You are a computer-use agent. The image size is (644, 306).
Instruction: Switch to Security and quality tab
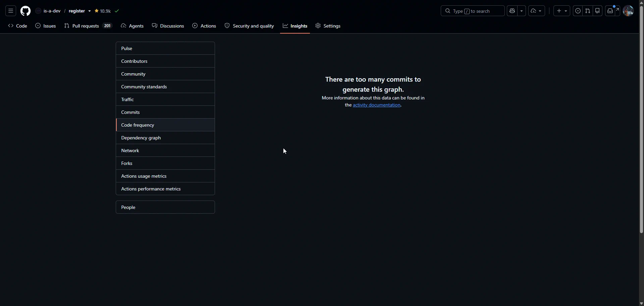(x=249, y=26)
